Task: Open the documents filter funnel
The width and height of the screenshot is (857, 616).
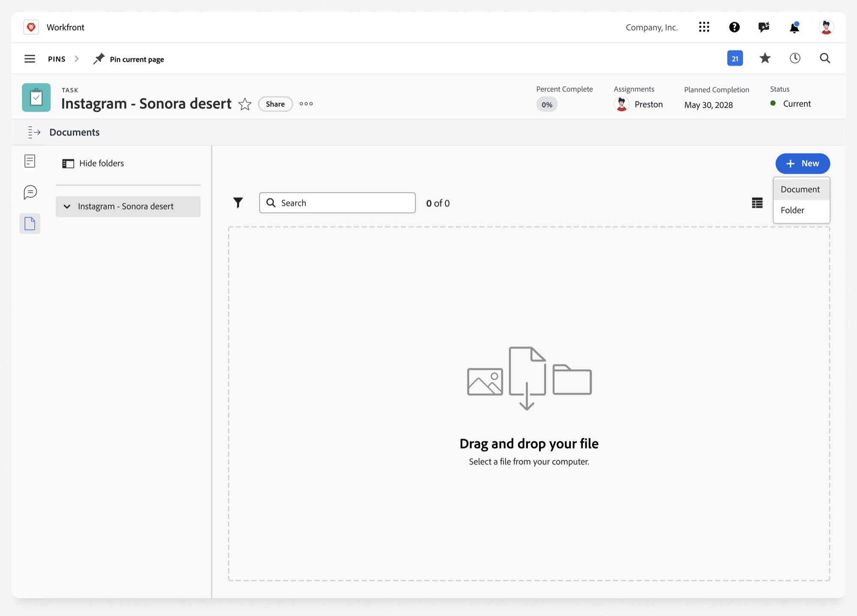Action: 238,203
